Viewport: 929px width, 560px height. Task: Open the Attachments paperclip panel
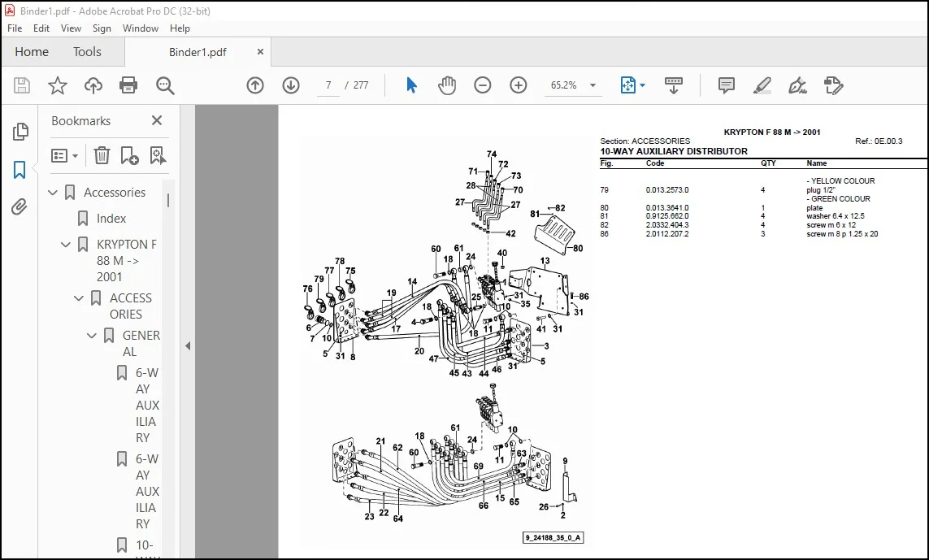pos(20,206)
